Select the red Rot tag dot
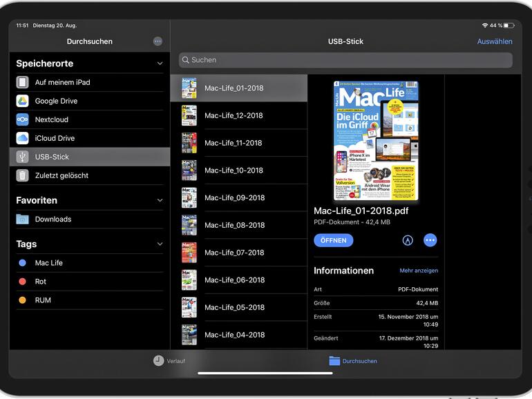Image resolution: width=532 pixels, height=399 pixels. coord(22,282)
